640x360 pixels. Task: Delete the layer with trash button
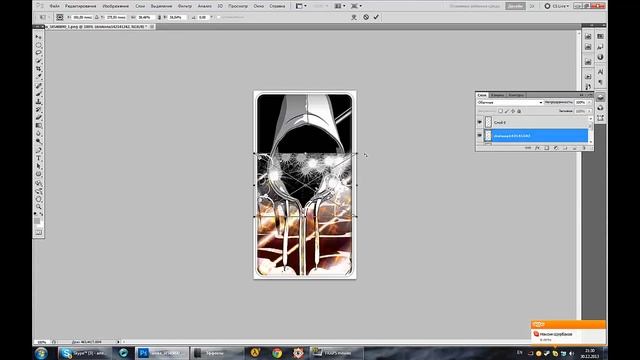pos(584,148)
